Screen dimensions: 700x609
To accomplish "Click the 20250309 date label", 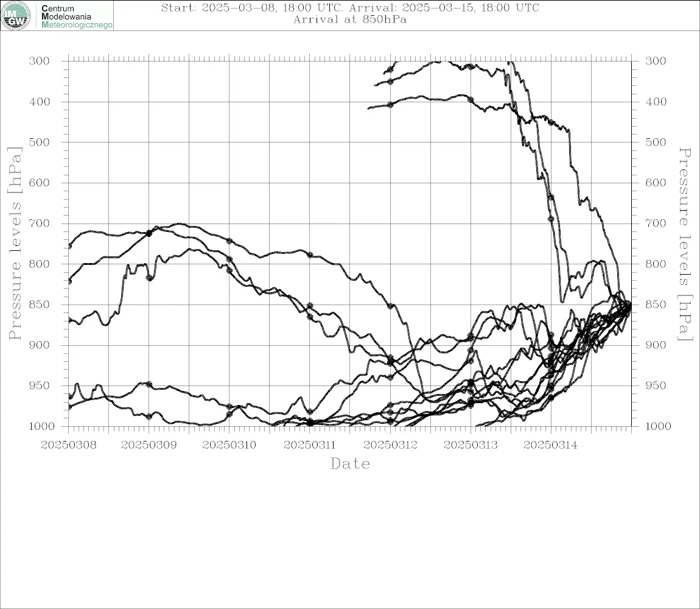I will coord(149,445).
